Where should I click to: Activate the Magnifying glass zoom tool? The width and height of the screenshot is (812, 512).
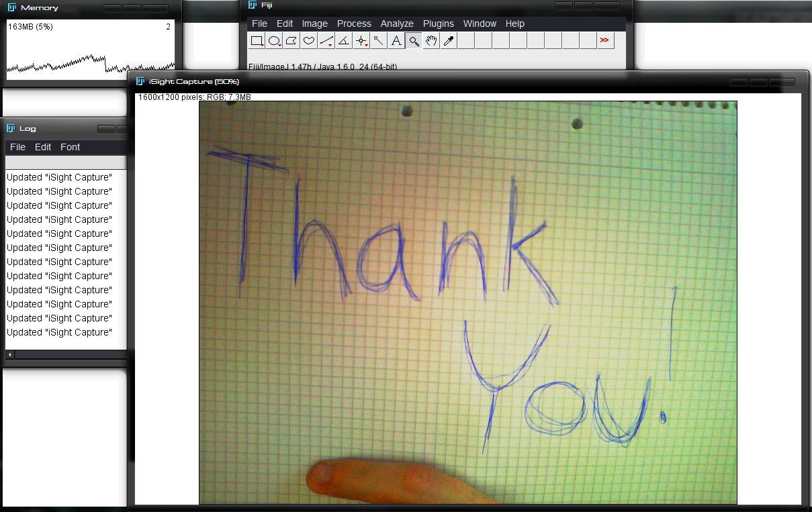pos(414,41)
